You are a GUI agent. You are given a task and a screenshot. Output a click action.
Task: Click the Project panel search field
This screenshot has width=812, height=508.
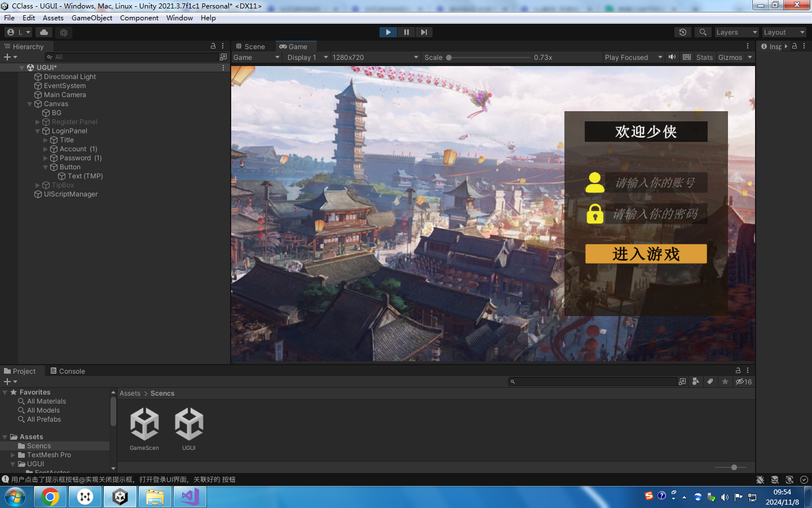click(x=592, y=382)
